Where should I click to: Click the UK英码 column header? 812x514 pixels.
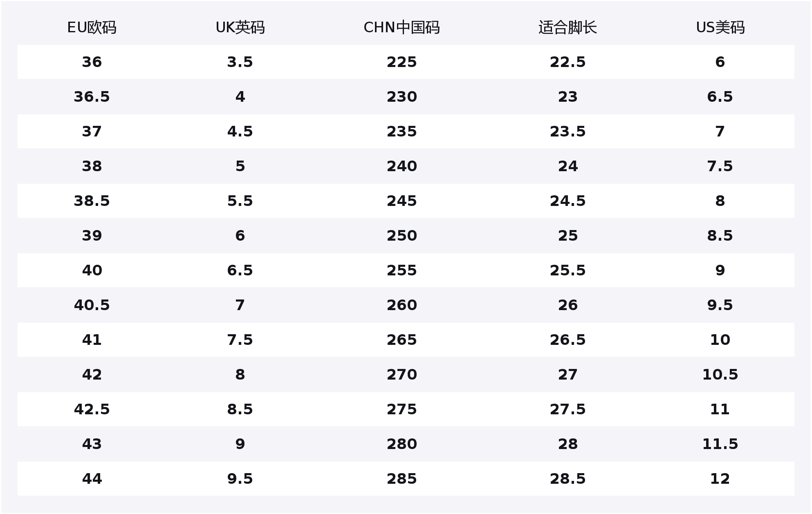(240, 28)
